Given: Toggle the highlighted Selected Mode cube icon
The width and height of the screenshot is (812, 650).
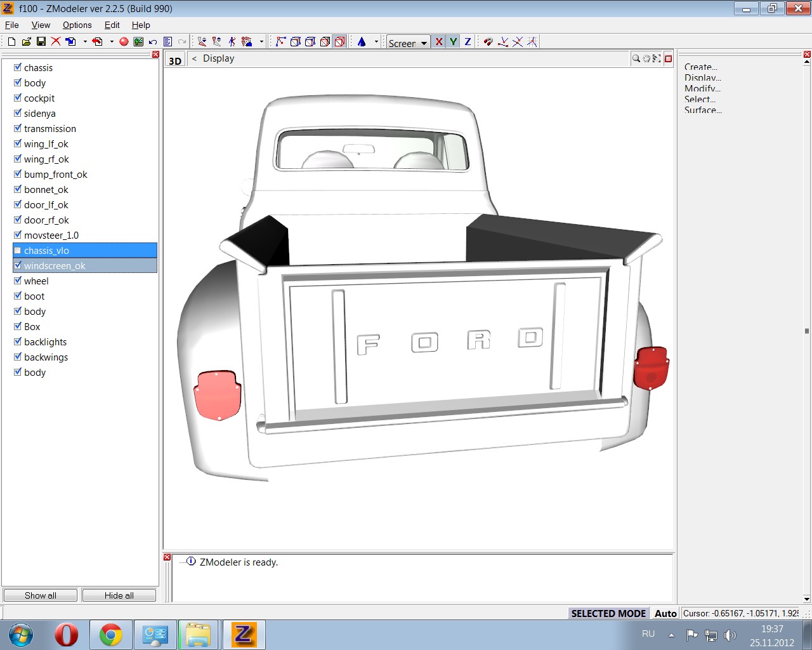Looking at the screenshot, I should pyautogui.click(x=340, y=42).
